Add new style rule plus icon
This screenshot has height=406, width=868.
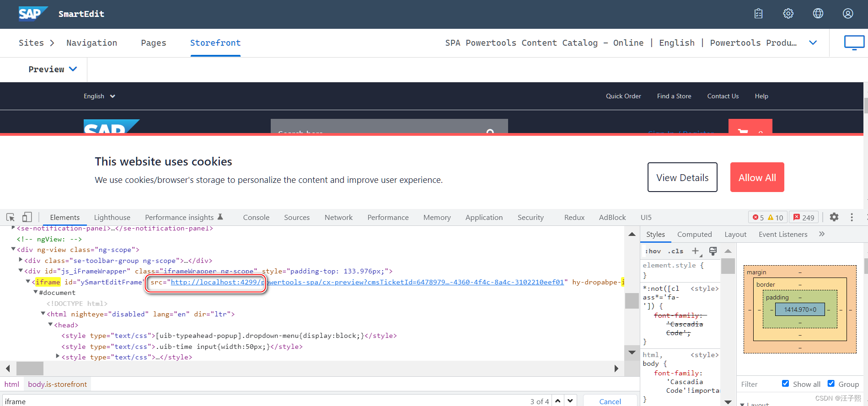click(696, 251)
